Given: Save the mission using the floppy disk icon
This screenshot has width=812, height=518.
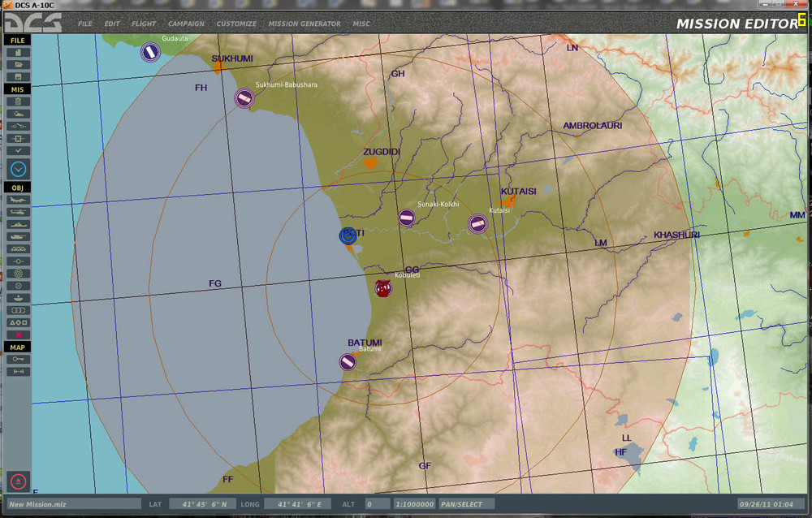Looking at the screenshot, I should 18,76.
